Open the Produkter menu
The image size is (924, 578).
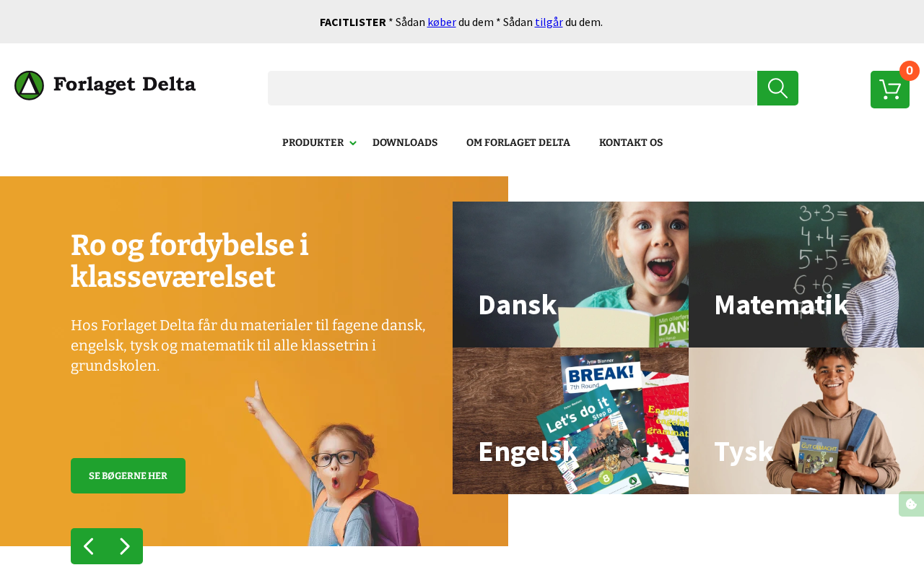pos(313,143)
